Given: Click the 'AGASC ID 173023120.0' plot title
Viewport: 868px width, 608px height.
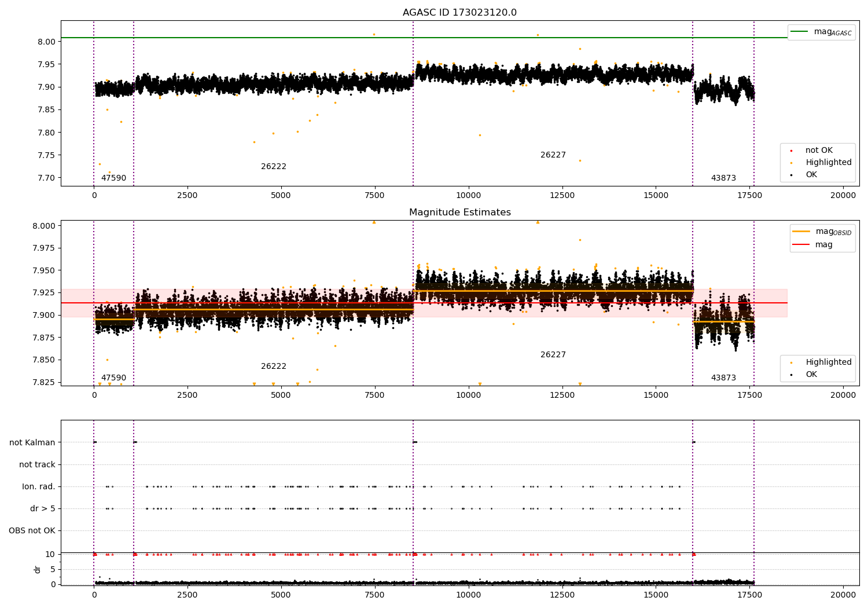Looking at the screenshot, I should point(459,13).
